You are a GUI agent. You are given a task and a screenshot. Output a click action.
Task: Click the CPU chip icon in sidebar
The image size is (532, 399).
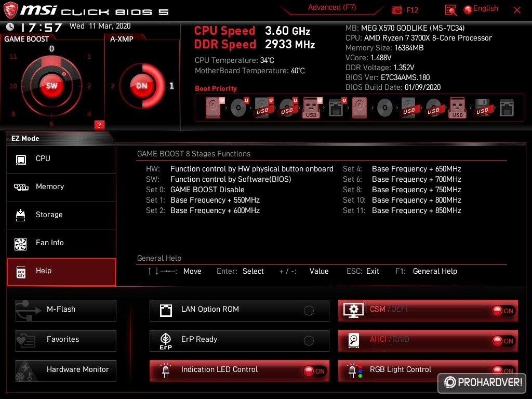[x=21, y=159]
